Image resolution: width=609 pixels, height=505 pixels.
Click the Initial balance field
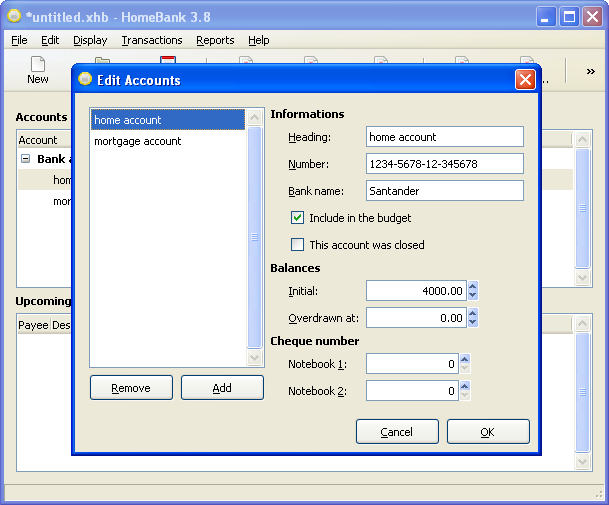pos(416,291)
